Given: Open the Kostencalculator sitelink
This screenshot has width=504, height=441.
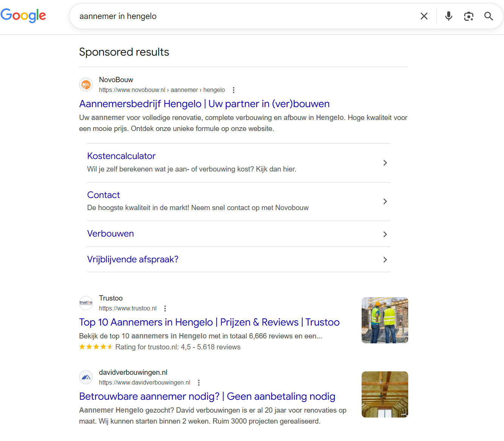Looking at the screenshot, I should pos(121,156).
